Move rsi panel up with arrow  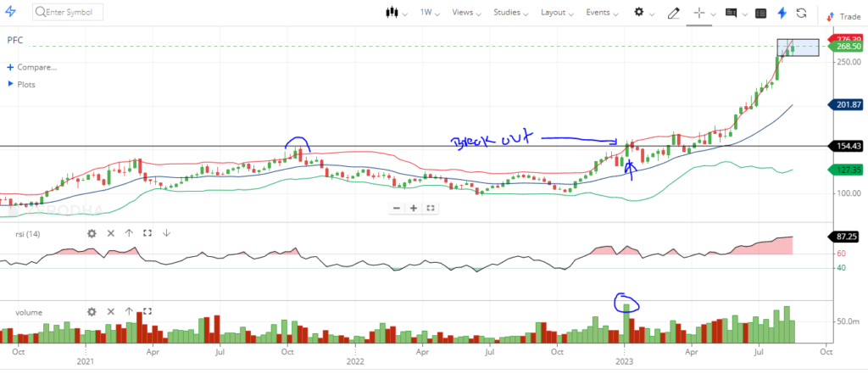point(129,233)
